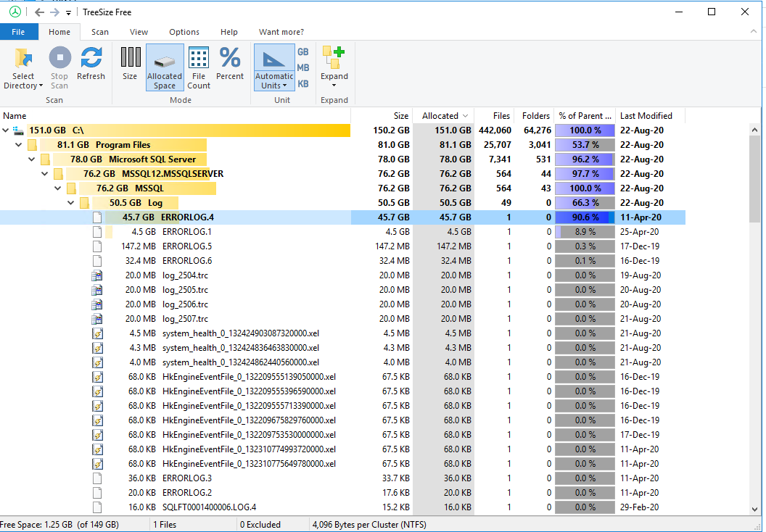
Task: Open the Want more? tab
Action: 281,32
